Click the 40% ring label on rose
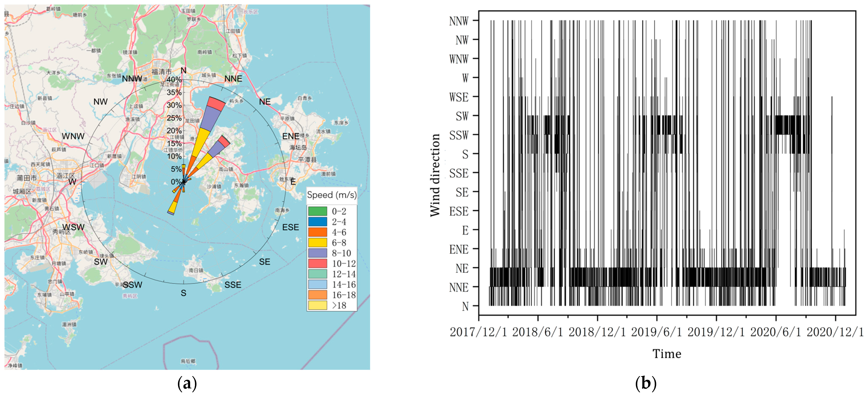This screenshot has height=397, width=868. point(174,80)
